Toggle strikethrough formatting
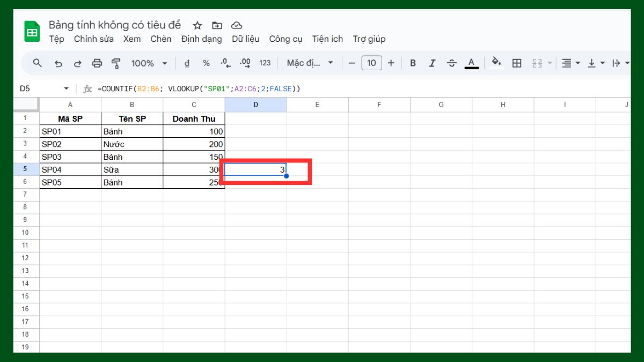 point(452,63)
